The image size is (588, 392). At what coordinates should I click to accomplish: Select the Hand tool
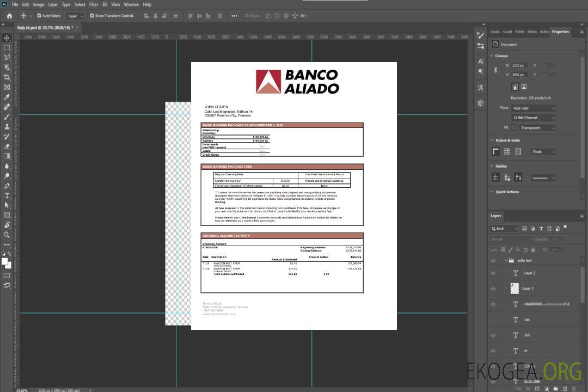coord(7,225)
